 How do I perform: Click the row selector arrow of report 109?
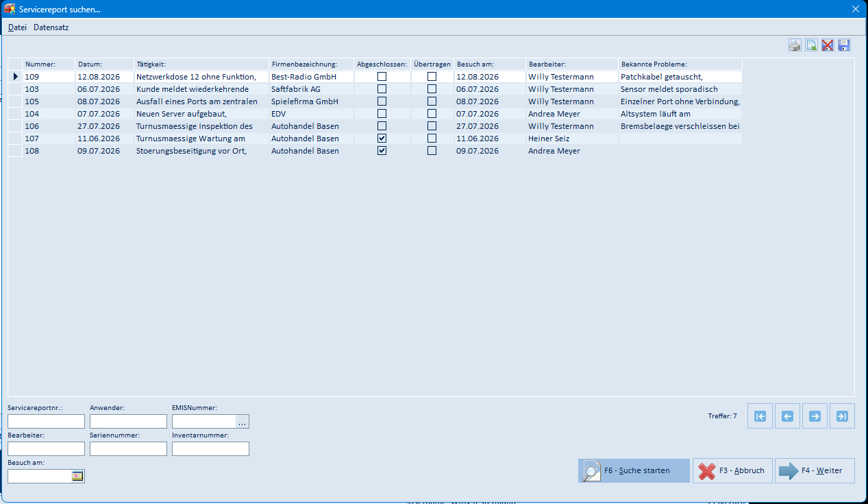15,77
